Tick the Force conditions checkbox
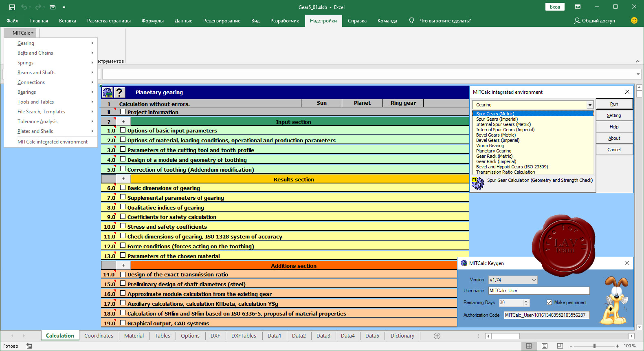 [x=123, y=246]
